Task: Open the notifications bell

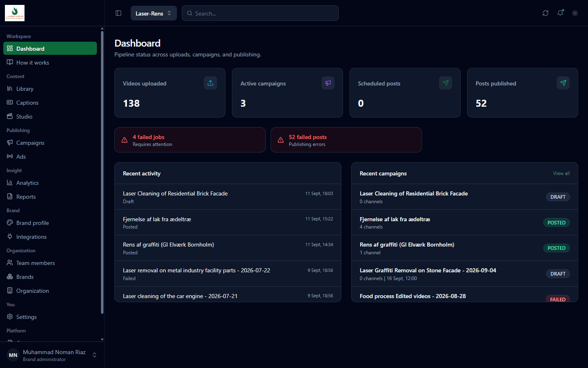Action: click(560, 13)
